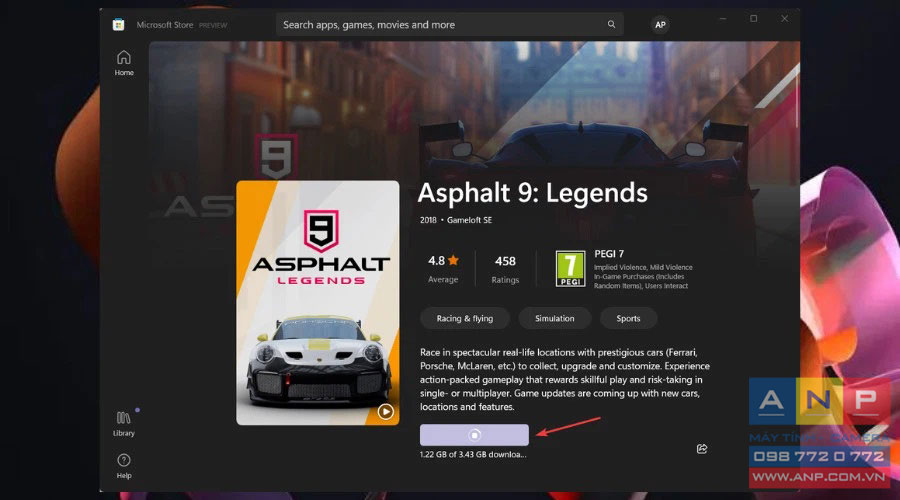This screenshot has height=500, width=900.
Task: Click the 458 Ratings count
Action: pyautogui.click(x=505, y=269)
